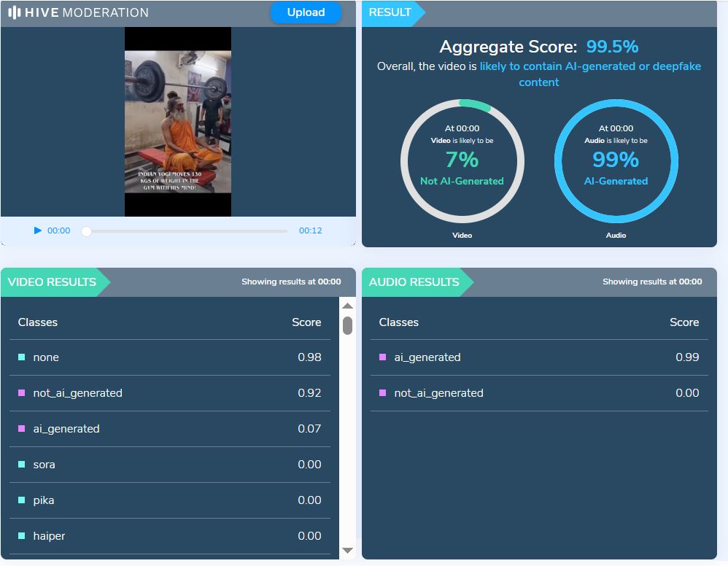
Task: Select the haiper class row
Action: click(x=169, y=536)
